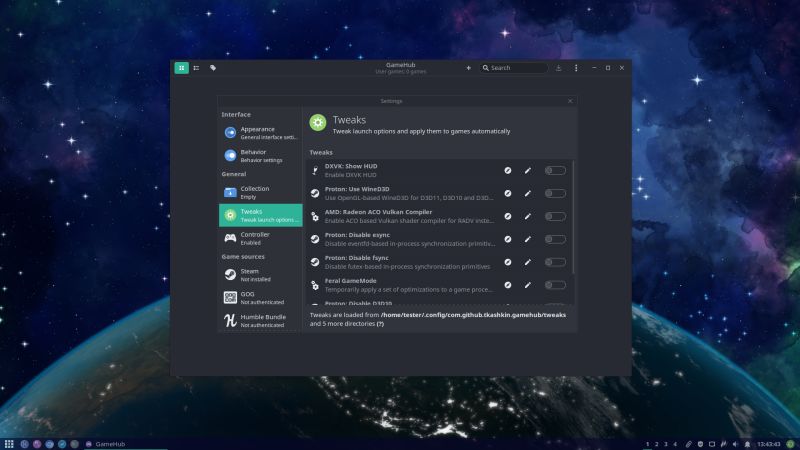Viewport: 800px width, 450px height.
Task: Open Behavior settings page
Action: point(260,156)
